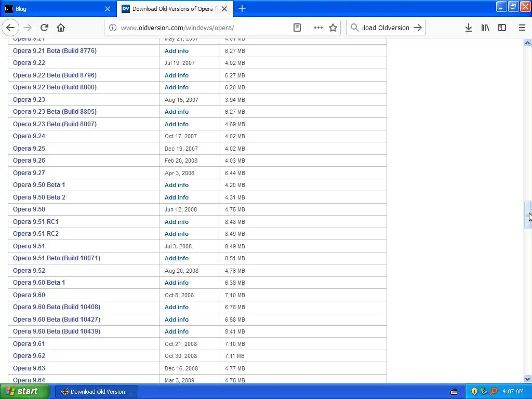Open page actions three-dot menu
Viewport: 532px width, 399px height.
[x=318, y=28]
